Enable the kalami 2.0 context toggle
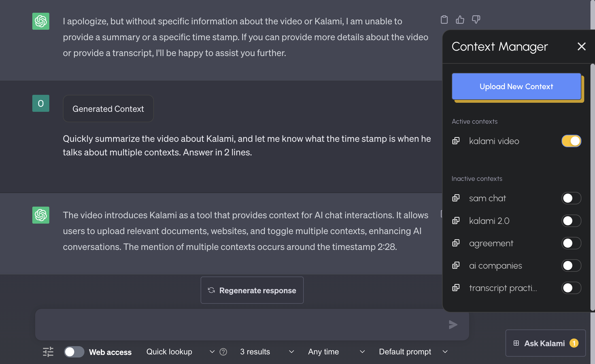595x364 pixels. click(571, 221)
